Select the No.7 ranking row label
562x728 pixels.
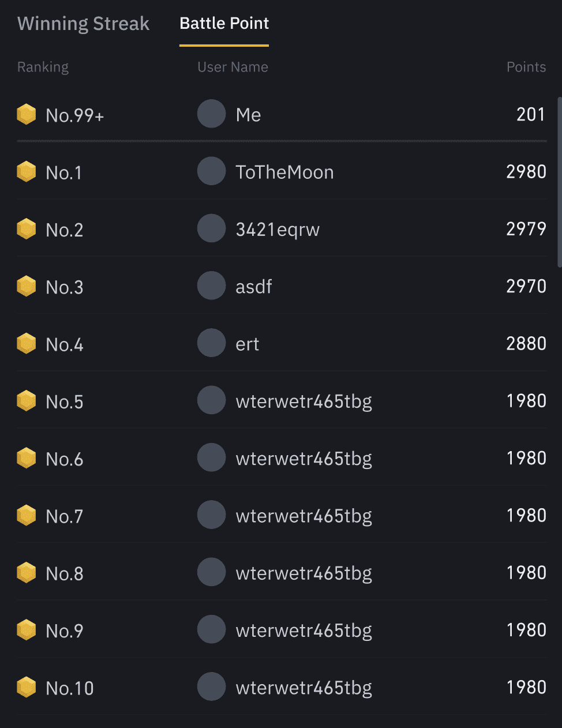coord(65,516)
